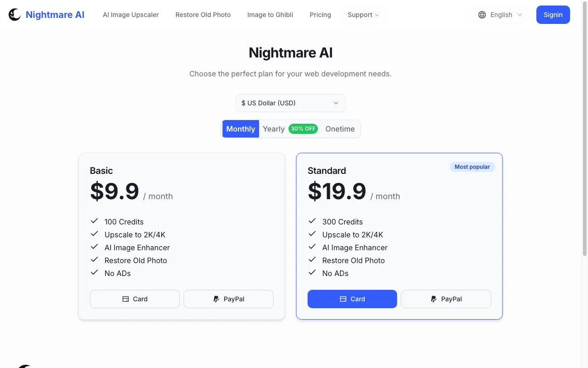Switch to Onetime billing tab
Image resolution: width=588 pixels, height=368 pixels.
click(x=340, y=129)
